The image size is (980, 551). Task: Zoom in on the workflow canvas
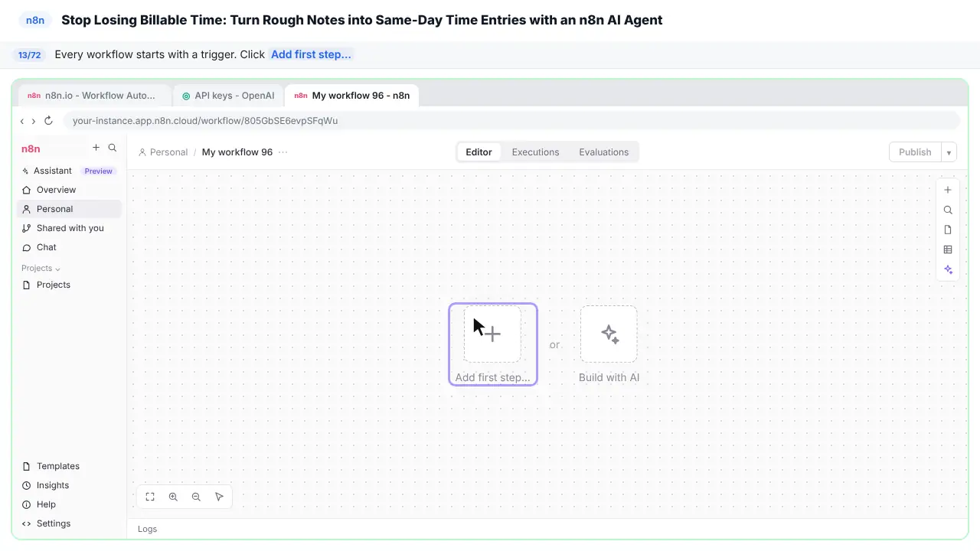(x=173, y=497)
